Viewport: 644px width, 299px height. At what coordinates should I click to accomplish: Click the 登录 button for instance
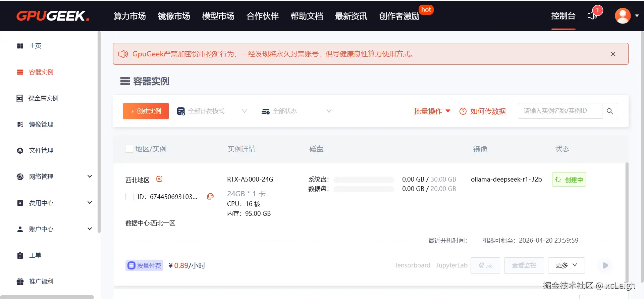485,265
